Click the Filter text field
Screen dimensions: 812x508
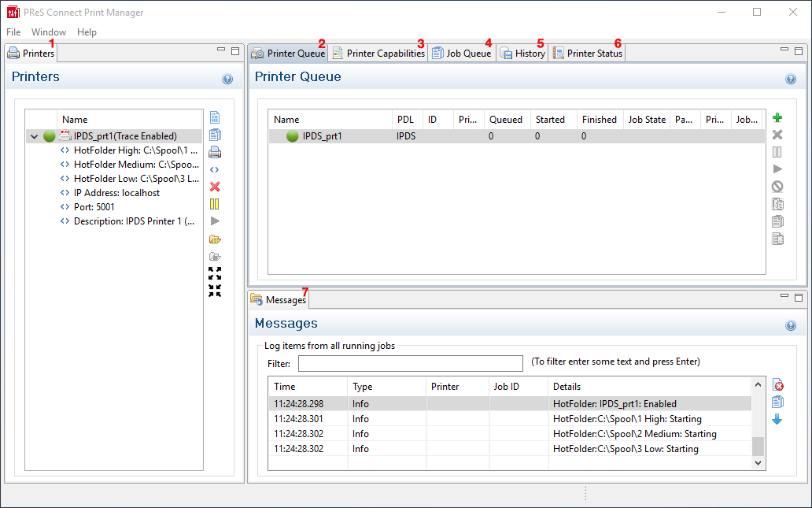[410, 363]
